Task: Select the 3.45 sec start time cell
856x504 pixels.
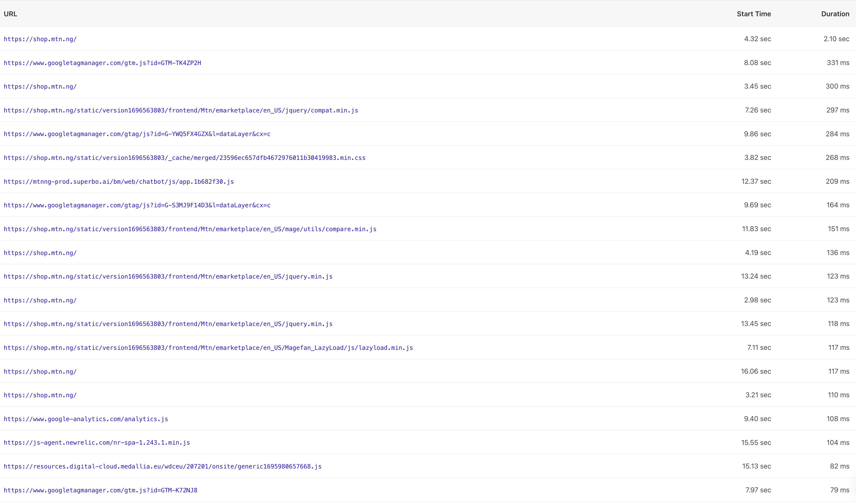Action: tap(758, 86)
